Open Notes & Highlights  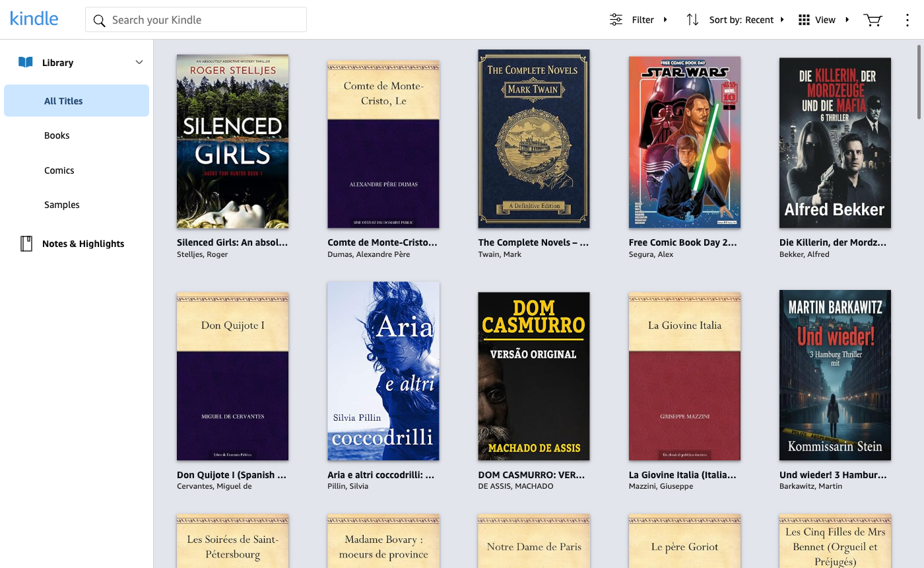point(83,244)
